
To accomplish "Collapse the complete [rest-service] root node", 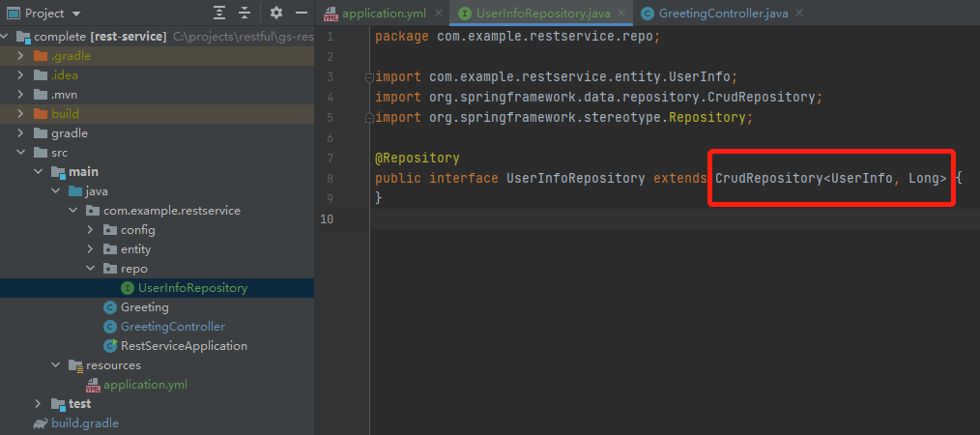I will pos(5,37).
